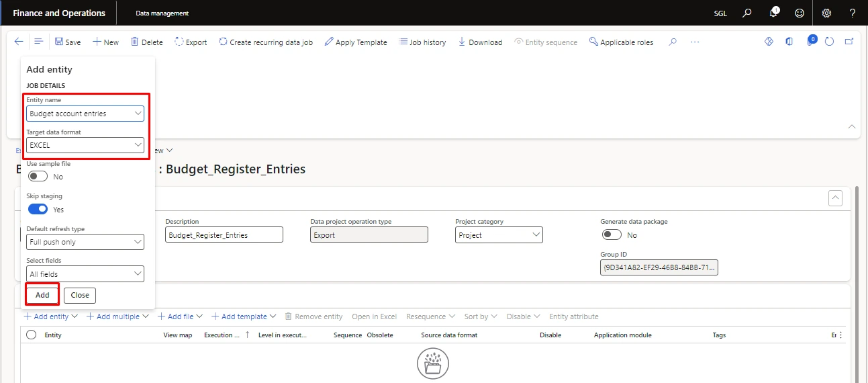Open the navigation hamburger menu
The width and height of the screenshot is (868, 383).
point(39,42)
